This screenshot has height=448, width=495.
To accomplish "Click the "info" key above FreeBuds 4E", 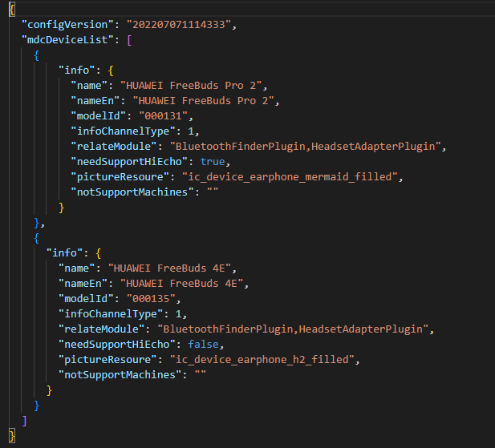I will click(x=64, y=252).
